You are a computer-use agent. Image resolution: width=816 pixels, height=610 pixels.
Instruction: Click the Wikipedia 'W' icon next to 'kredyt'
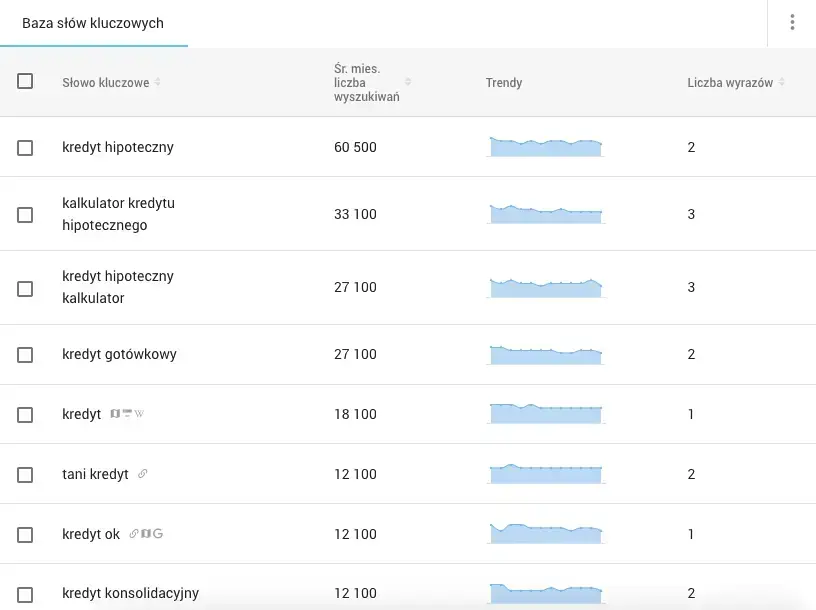pyautogui.click(x=139, y=414)
